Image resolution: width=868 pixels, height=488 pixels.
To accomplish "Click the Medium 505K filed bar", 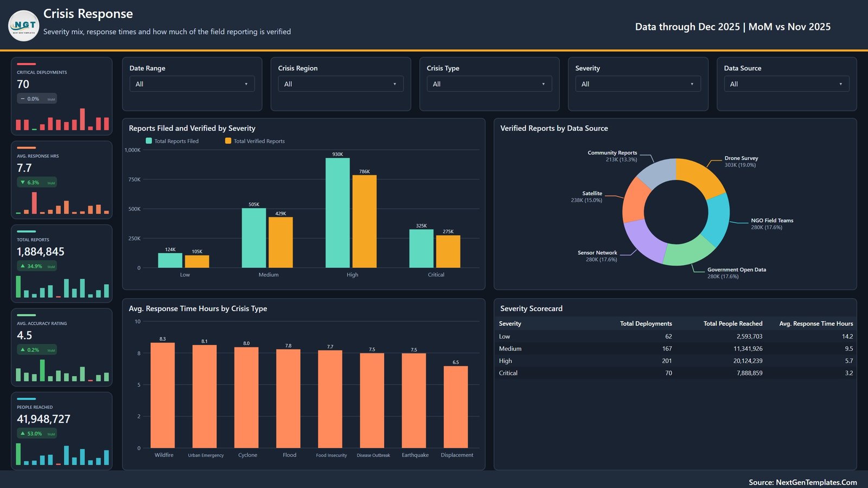I will [254, 238].
